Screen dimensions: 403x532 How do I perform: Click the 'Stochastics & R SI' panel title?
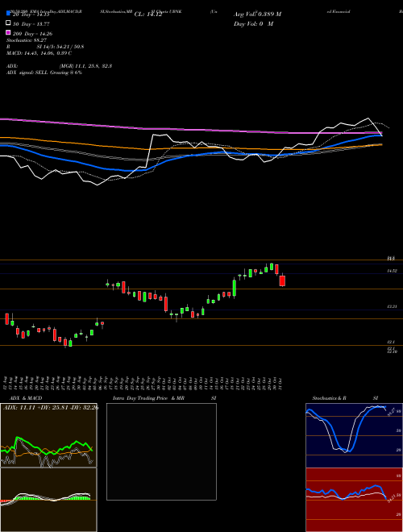[345, 398]
